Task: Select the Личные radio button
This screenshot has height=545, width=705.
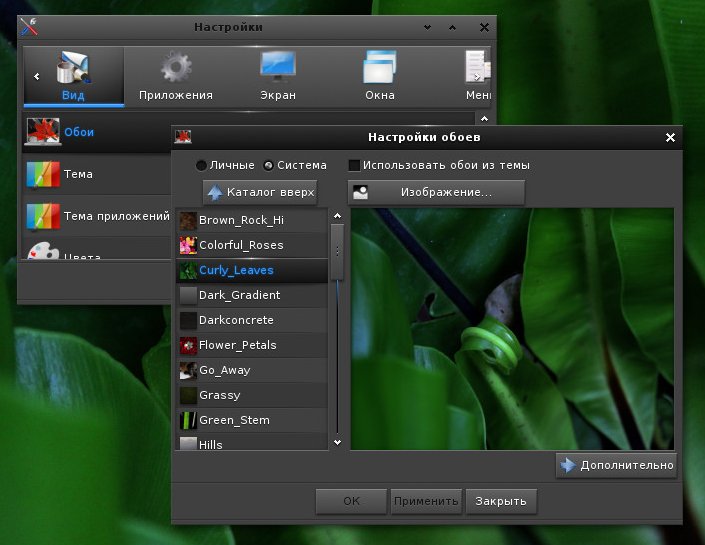Action: pyautogui.click(x=201, y=165)
